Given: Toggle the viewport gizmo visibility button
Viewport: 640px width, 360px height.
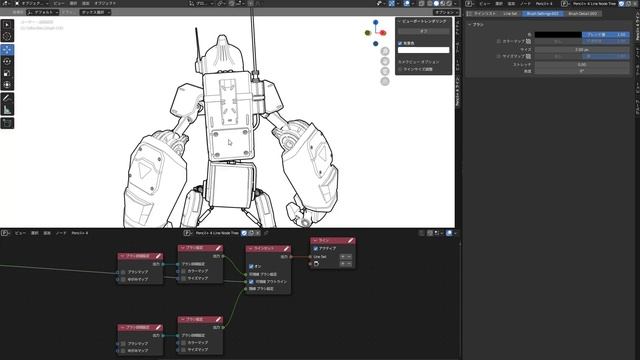Looking at the screenshot, I should coord(392,3).
